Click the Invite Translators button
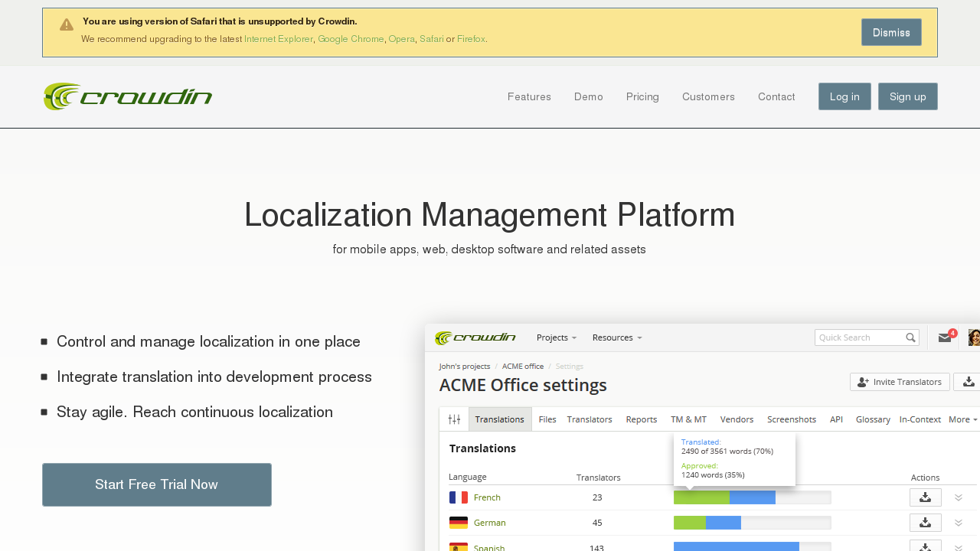980x551 pixels. tap(900, 382)
